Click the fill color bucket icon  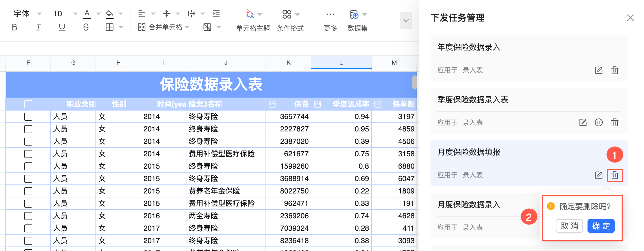[110, 14]
